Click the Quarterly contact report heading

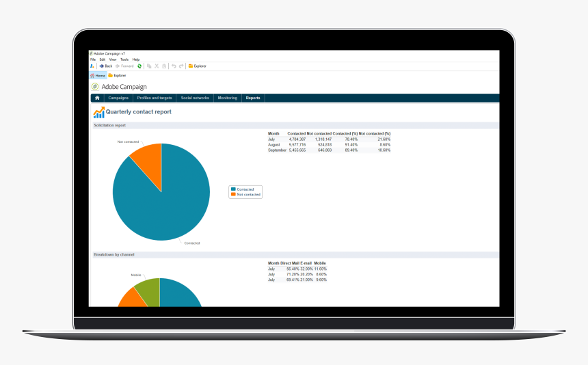click(138, 111)
